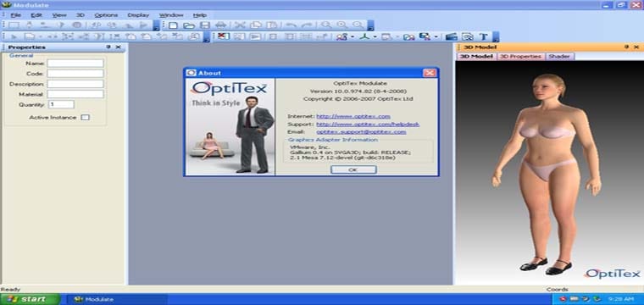Click the Print icon in toolbar

click(220, 25)
